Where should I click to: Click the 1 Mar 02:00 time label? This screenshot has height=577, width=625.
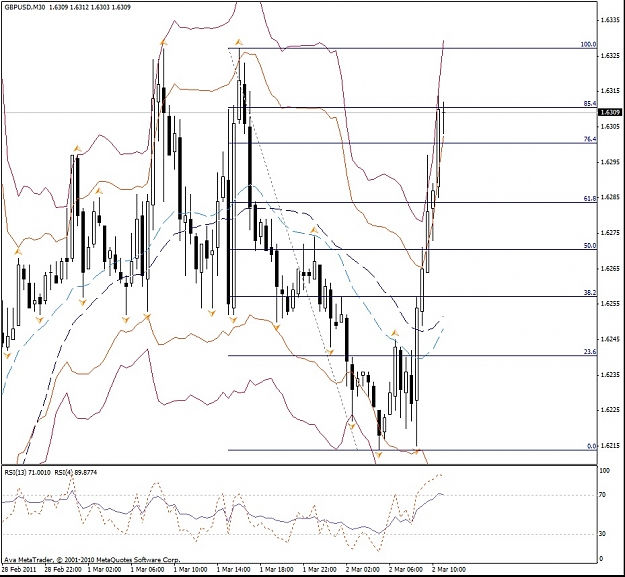(x=104, y=569)
